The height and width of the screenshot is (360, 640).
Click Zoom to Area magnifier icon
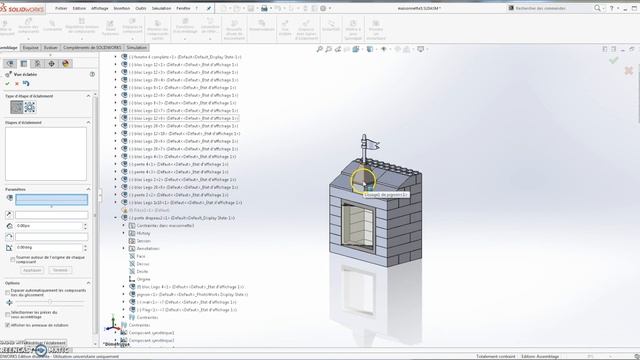click(329, 49)
